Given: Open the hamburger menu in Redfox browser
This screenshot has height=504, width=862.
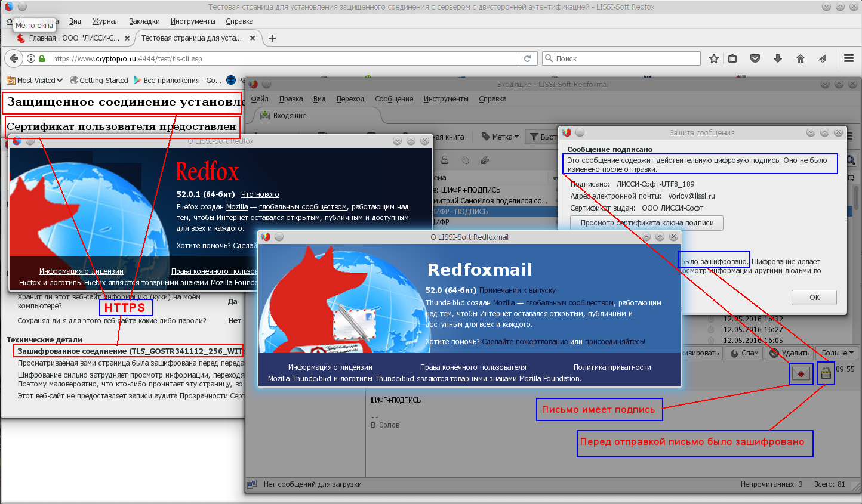Looking at the screenshot, I should click(x=848, y=58).
